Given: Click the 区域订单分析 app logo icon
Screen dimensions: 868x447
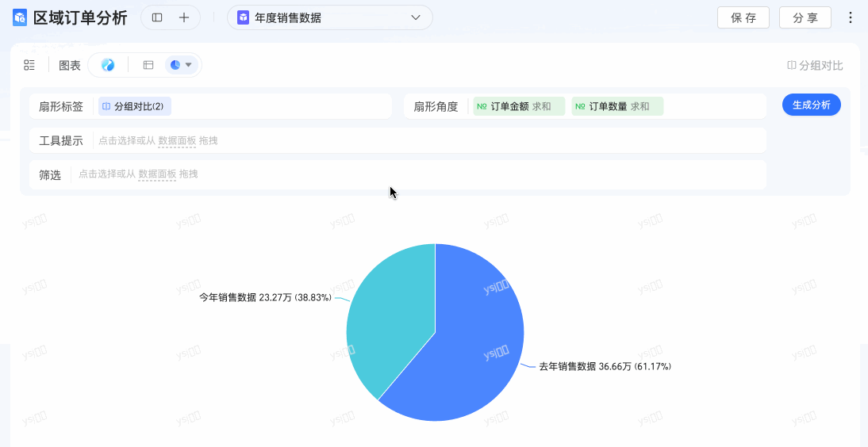Looking at the screenshot, I should pos(20,17).
